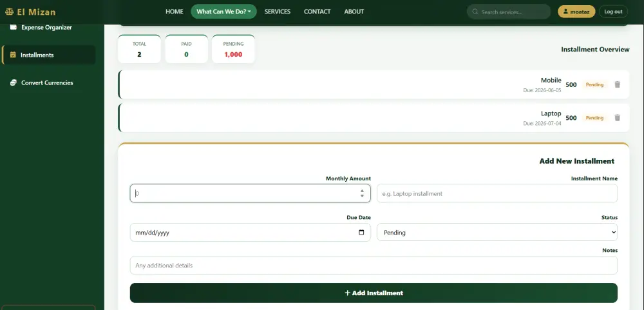Open the Status dropdown showing Pending
This screenshot has height=310, width=644.
(x=497, y=232)
